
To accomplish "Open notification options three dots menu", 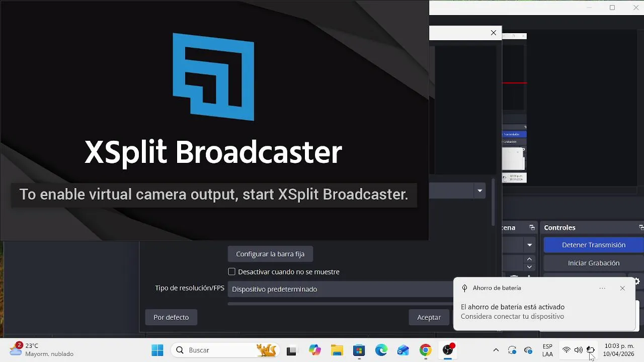I will (x=602, y=288).
